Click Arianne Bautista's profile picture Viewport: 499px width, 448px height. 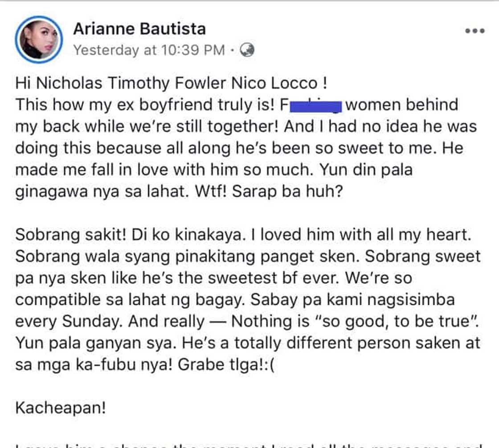point(38,40)
